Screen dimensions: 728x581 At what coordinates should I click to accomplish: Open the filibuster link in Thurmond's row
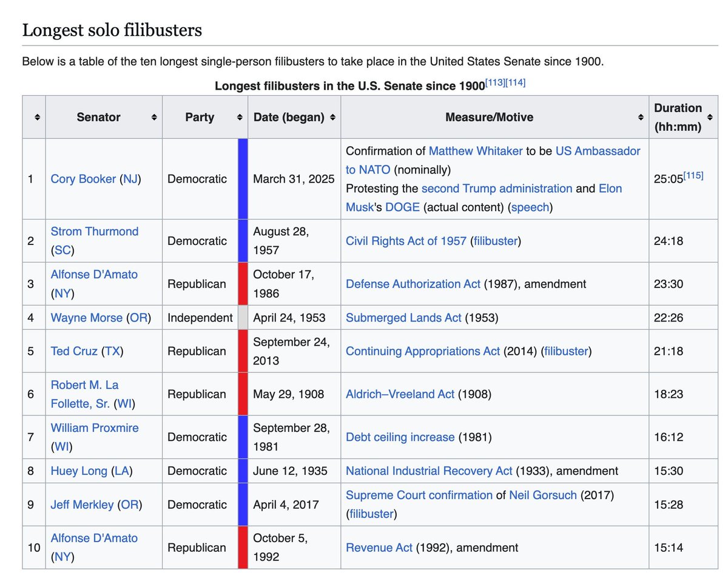coord(495,241)
